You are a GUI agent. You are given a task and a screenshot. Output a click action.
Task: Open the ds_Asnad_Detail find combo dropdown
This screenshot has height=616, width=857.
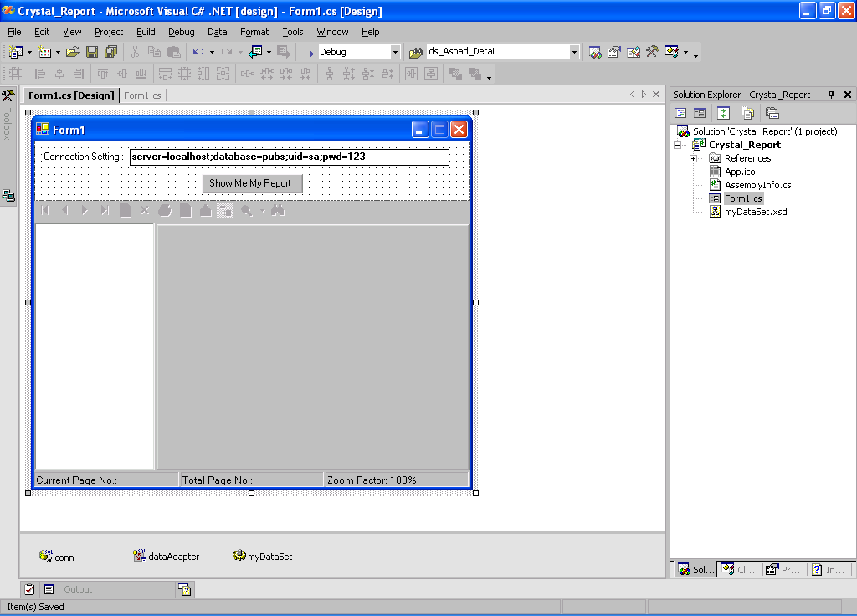[x=574, y=52]
